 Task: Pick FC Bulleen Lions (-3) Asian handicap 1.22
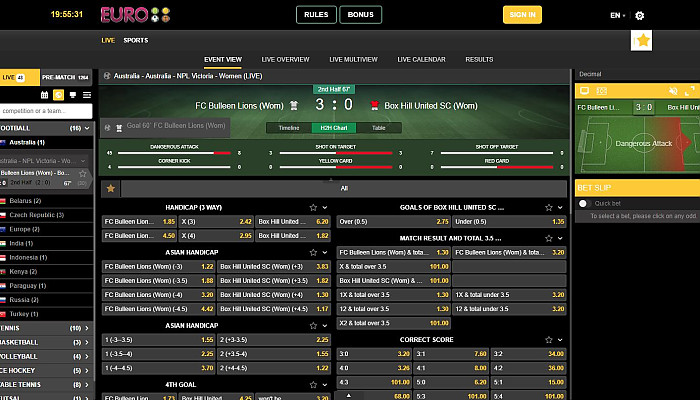pyautogui.click(x=158, y=267)
